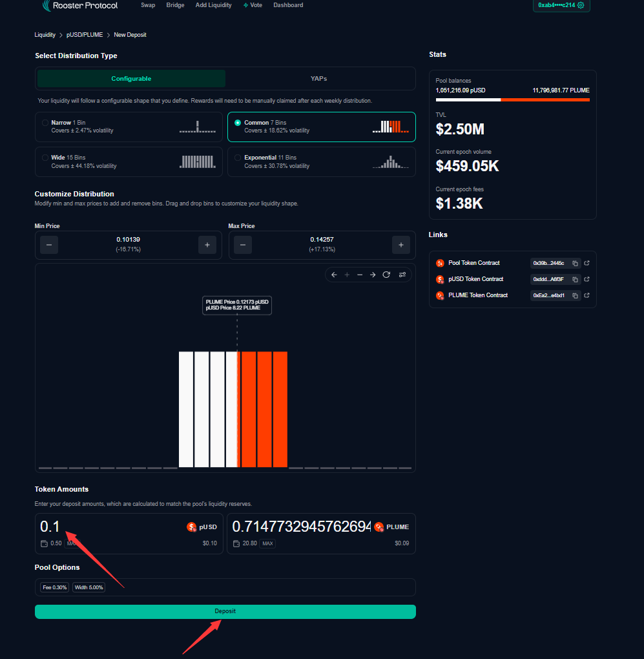
Task: Open the Swap page
Action: click(148, 5)
